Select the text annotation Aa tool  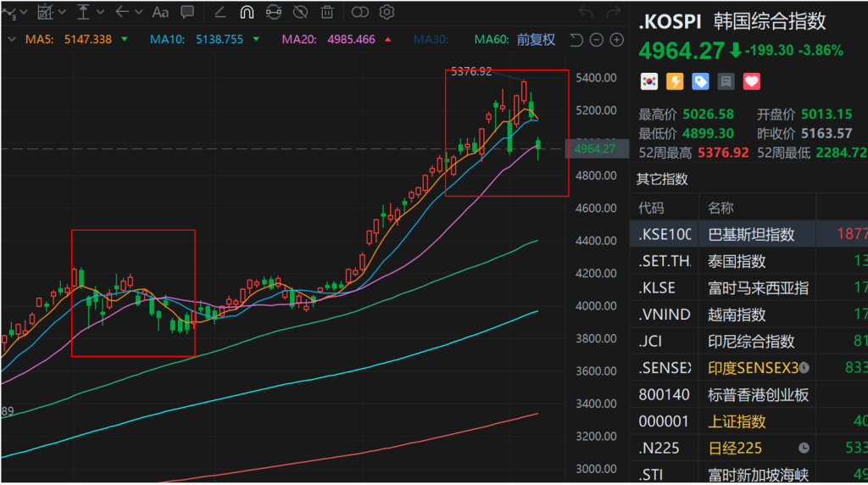point(160,12)
